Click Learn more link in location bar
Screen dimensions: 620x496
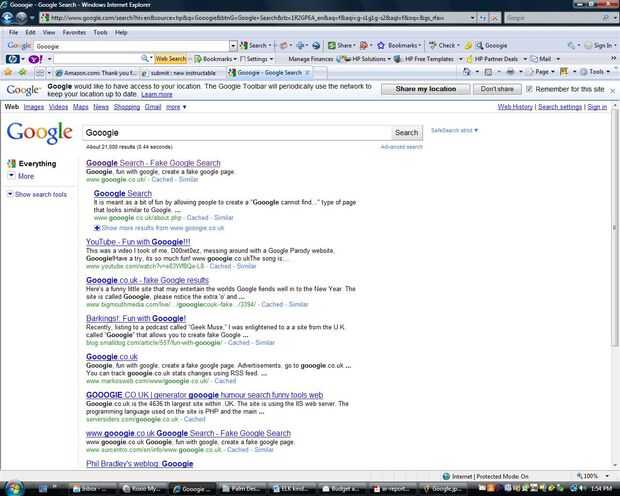click(157, 95)
